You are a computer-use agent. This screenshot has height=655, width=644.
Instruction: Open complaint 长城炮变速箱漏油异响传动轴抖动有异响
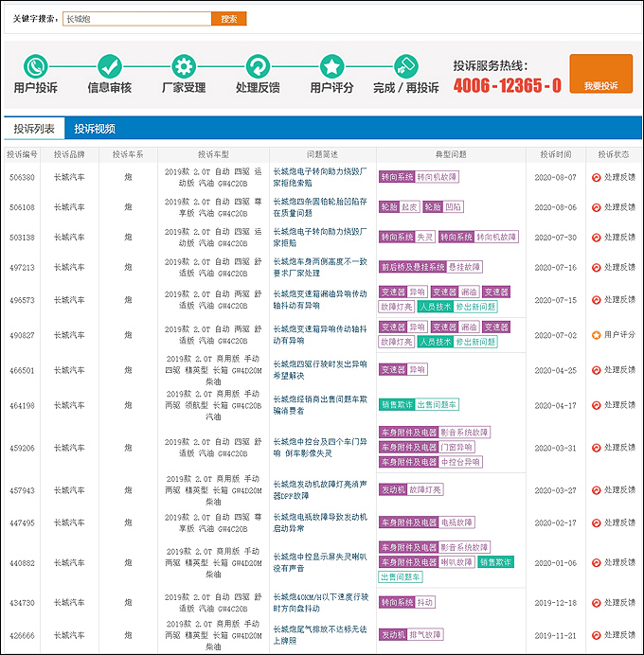point(320,300)
